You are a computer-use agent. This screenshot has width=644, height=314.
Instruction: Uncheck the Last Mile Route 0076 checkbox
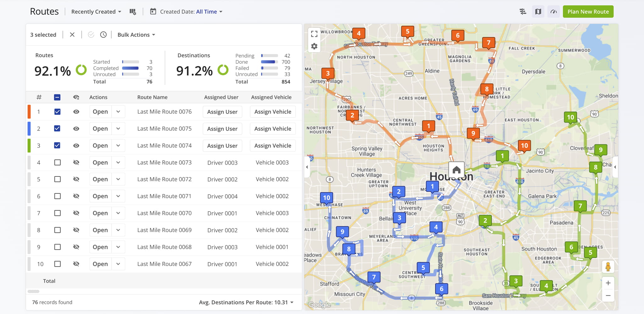click(57, 111)
